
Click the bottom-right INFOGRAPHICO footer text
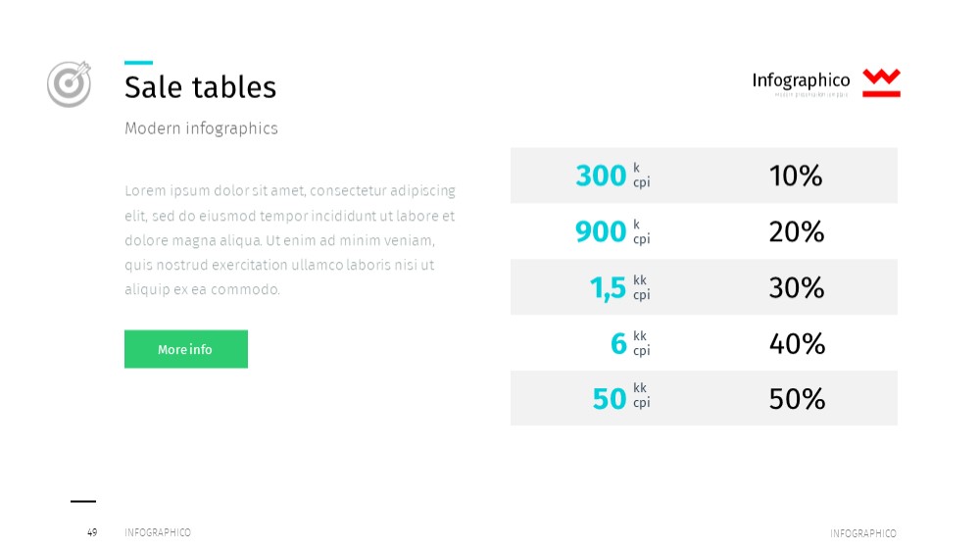point(863,533)
